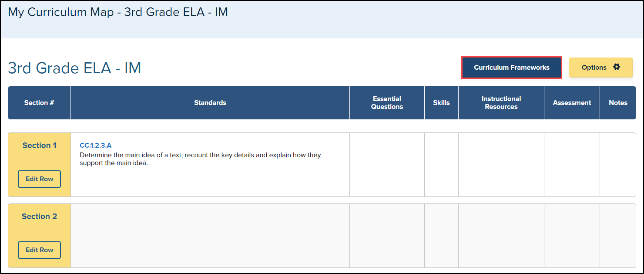Select the Section 1 row label
644x274 pixels.
[x=39, y=145]
